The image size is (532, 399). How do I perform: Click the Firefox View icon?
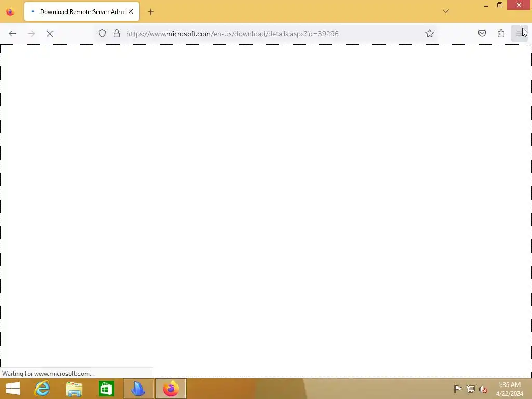pyautogui.click(x=10, y=12)
